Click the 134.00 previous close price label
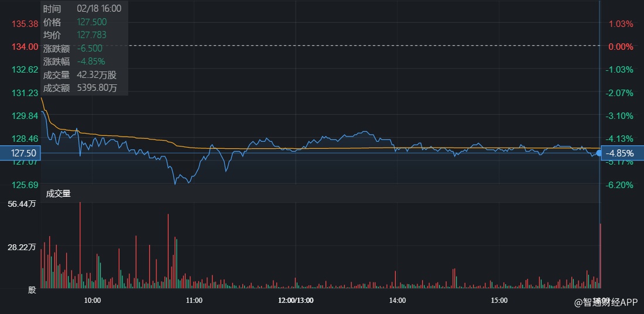Viewport: 644px width, 314px height. click(x=25, y=47)
